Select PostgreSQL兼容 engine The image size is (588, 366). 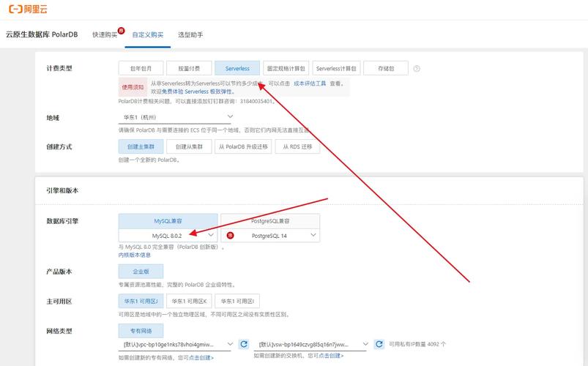tap(270, 221)
